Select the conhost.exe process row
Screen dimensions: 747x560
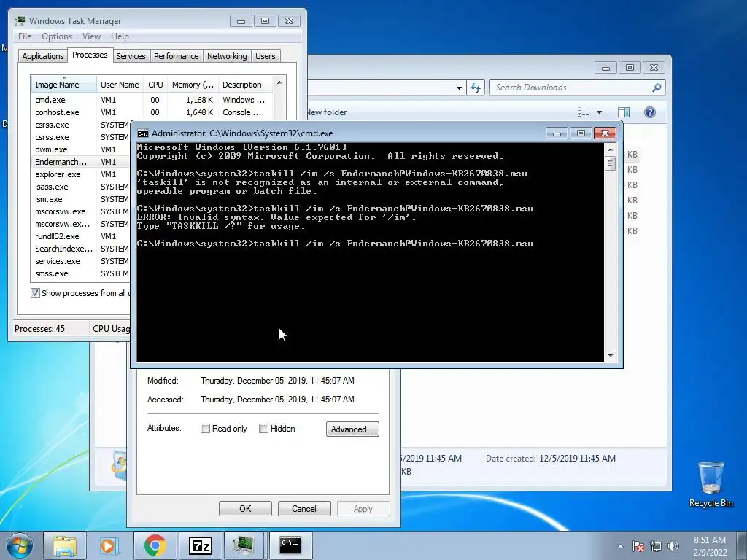[152, 112]
